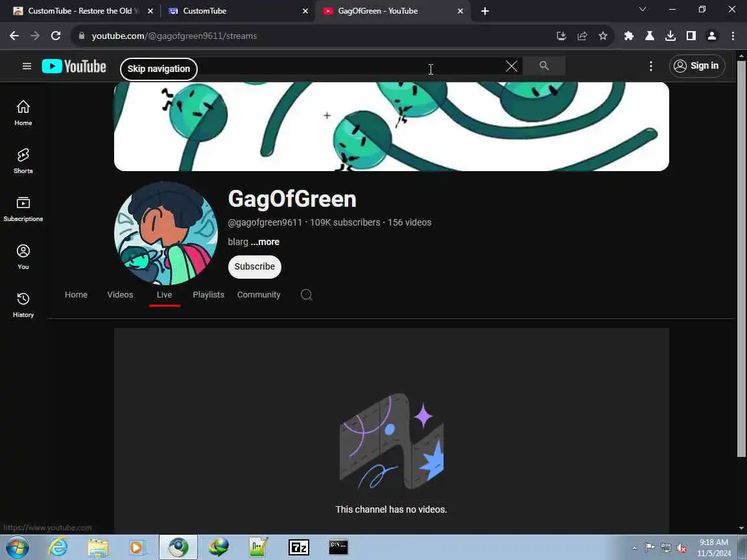Open Windows Media Player from taskbar
Image resolution: width=747 pixels, height=560 pixels.
[x=138, y=548]
